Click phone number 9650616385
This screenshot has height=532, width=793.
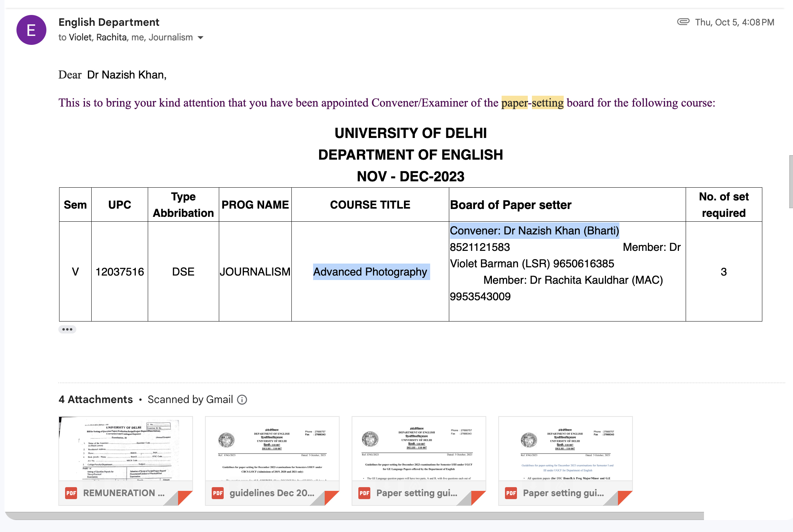584,264
